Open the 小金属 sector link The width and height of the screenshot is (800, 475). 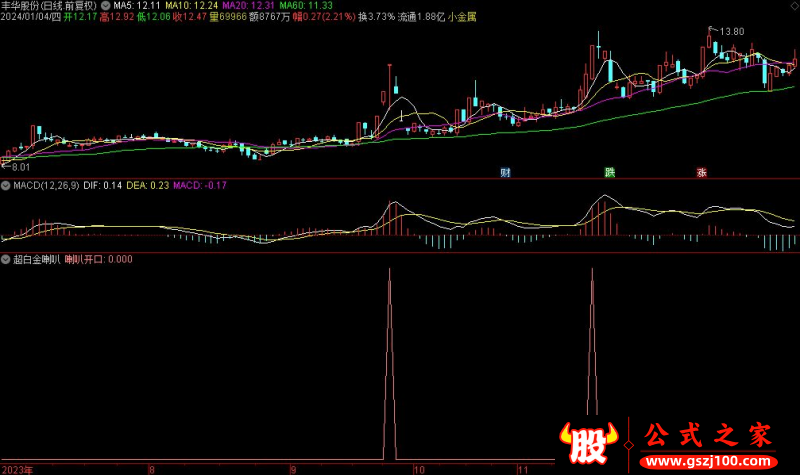pyautogui.click(x=462, y=17)
